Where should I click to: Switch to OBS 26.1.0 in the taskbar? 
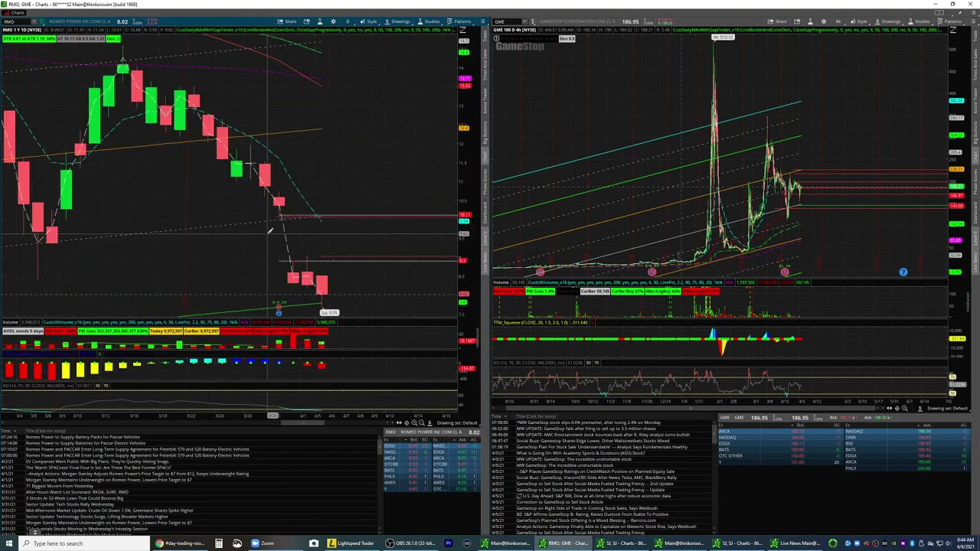[410, 543]
